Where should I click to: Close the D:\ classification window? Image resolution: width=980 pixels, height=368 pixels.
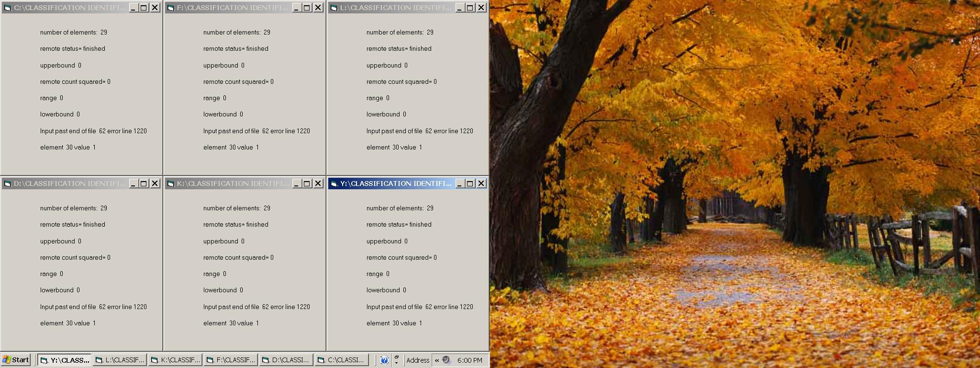click(155, 184)
